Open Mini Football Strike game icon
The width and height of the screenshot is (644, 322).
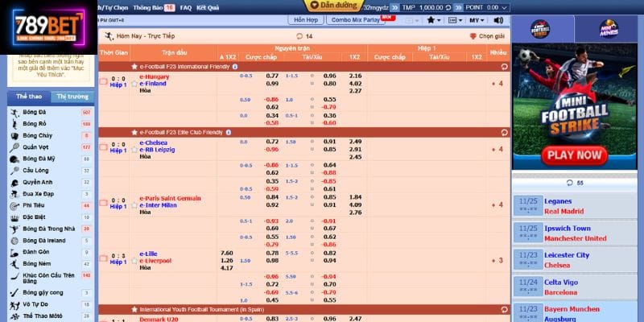[x=539, y=29]
